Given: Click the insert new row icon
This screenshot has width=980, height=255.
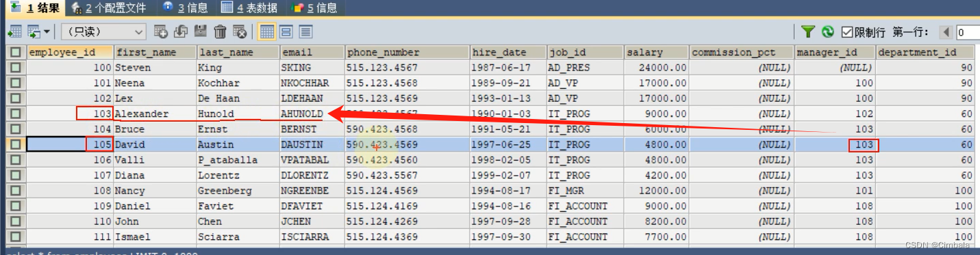Looking at the screenshot, I should (x=161, y=31).
